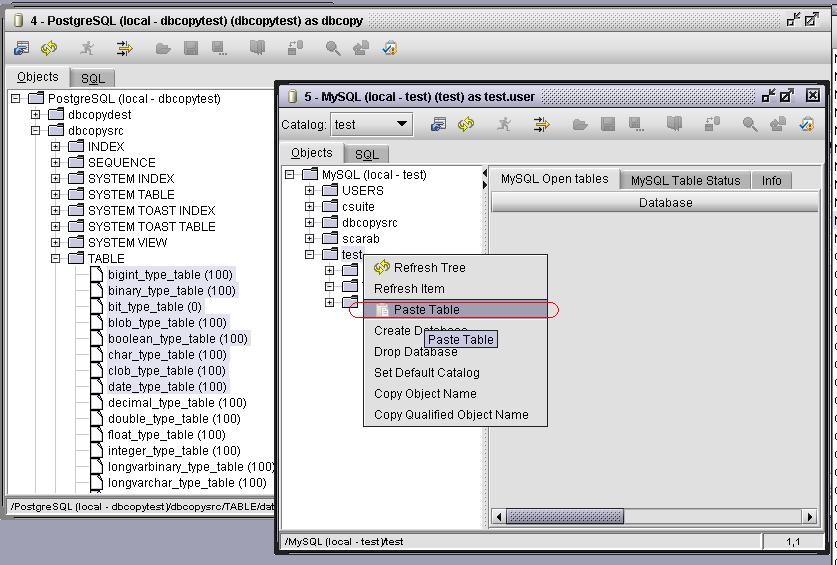Select blob_type_table (100) in the tree
Image resolution: width=837 pixels, height=565 pixels.
pos(167,322)
